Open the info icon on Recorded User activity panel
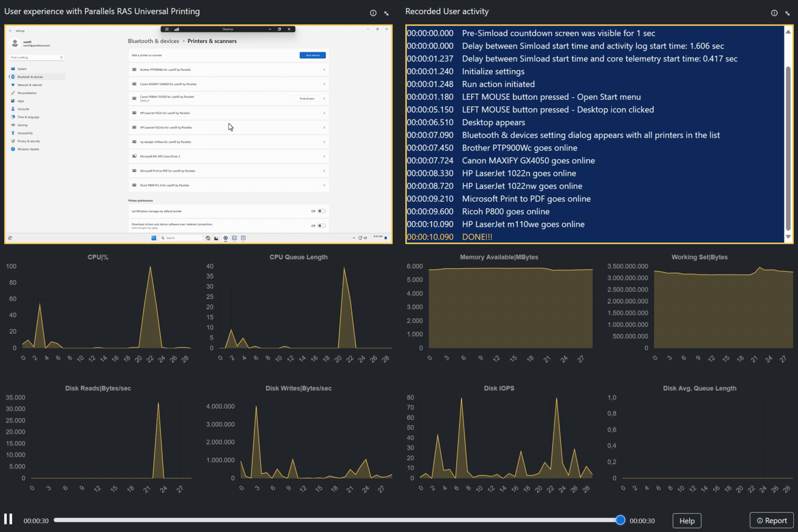798x532 pixels. coord(774,13)
